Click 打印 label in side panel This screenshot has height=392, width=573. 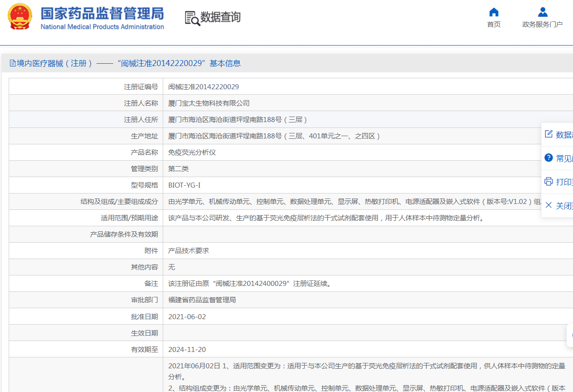[x=564, y=182]
